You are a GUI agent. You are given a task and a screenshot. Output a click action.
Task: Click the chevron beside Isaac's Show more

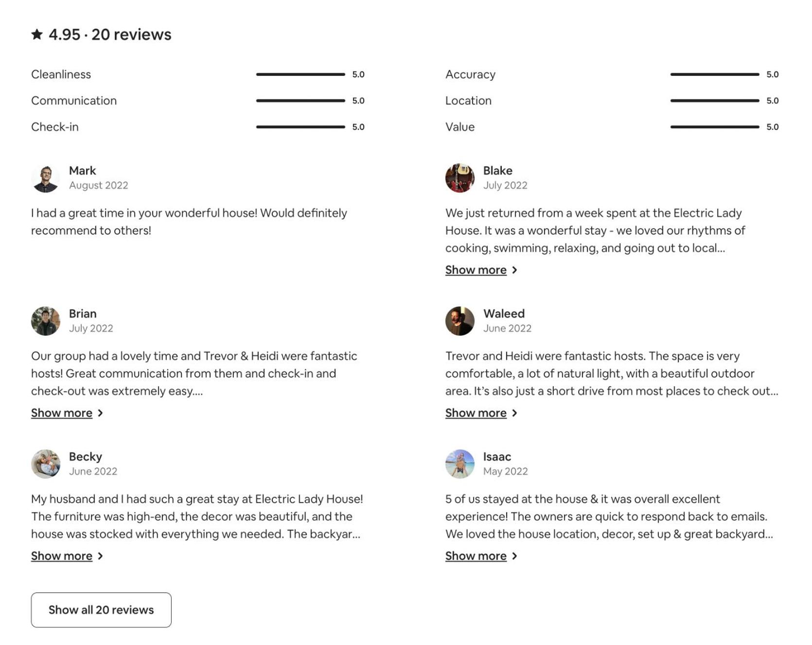pos(514,556)
